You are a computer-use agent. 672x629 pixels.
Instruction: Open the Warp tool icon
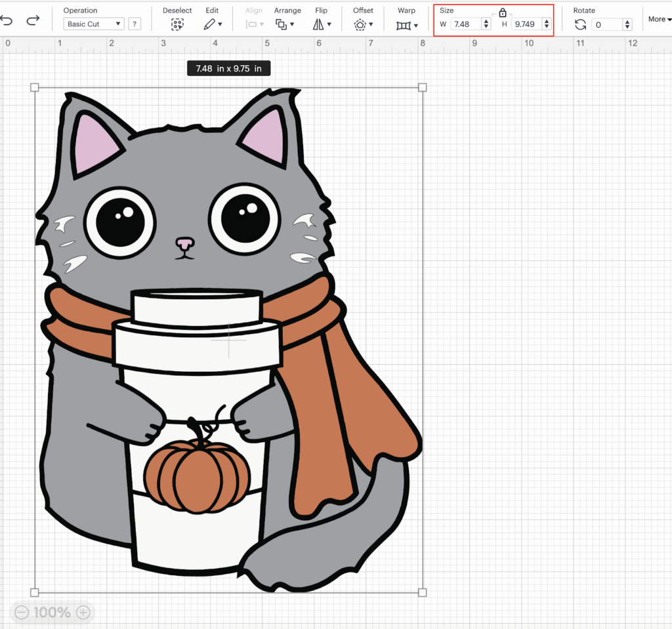tap(404, 25)
